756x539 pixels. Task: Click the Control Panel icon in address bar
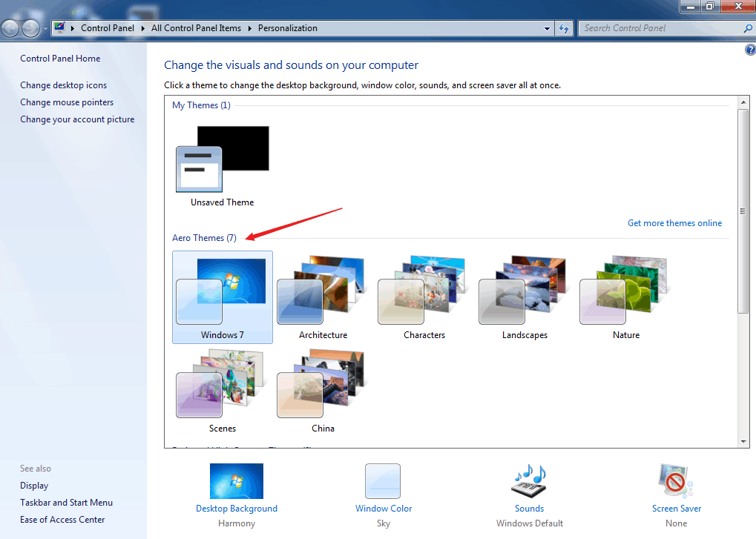point(60,27)
